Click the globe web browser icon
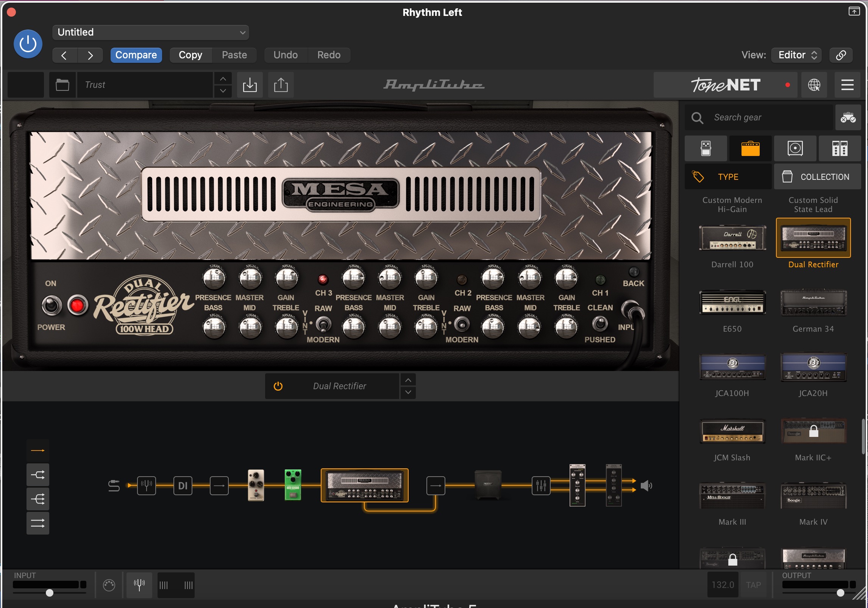Viewport: 868px width, 608px height. (x=814, y=85)
